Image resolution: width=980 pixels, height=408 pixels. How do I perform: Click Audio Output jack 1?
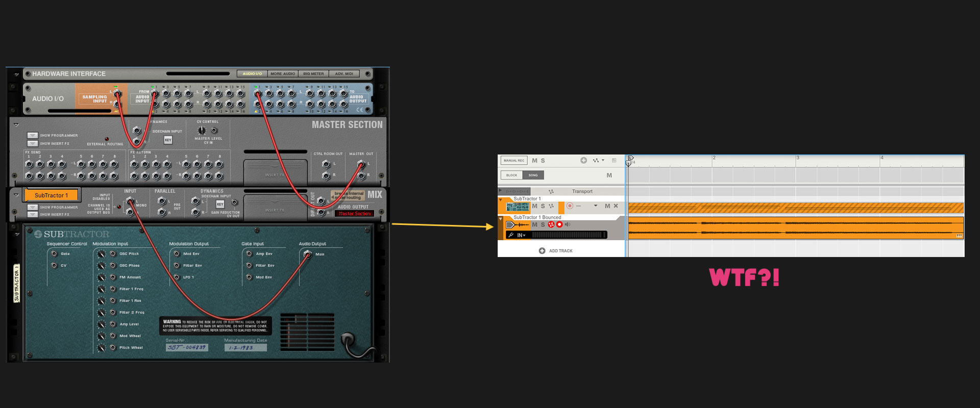(x=258, y=94)
